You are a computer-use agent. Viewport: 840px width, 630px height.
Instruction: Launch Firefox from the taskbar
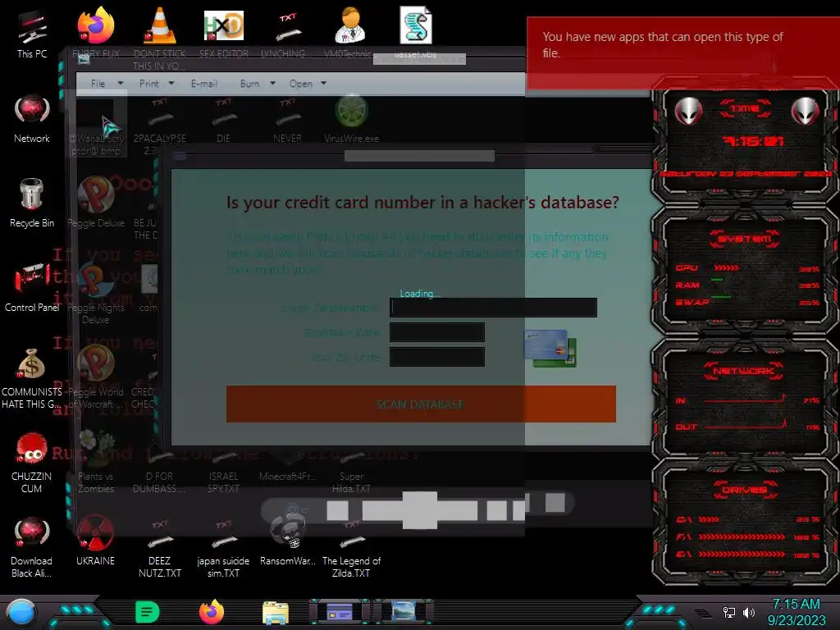click(x=212, y=612)
